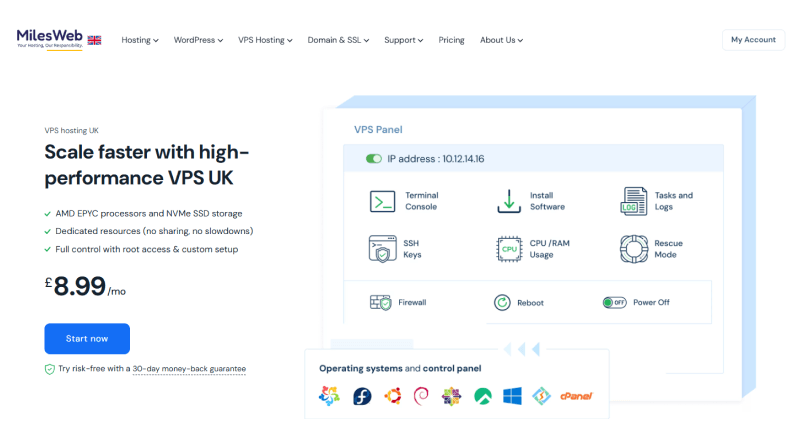Select the UK flag country icon
The height and width of the screenshot is (445, 800).
94,40
